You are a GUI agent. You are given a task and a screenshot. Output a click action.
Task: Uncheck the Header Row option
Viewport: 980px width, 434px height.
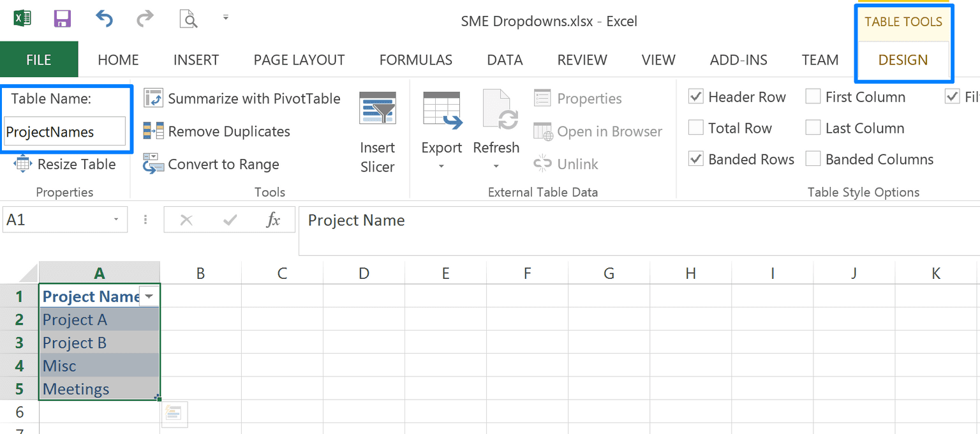pos(695,96)
